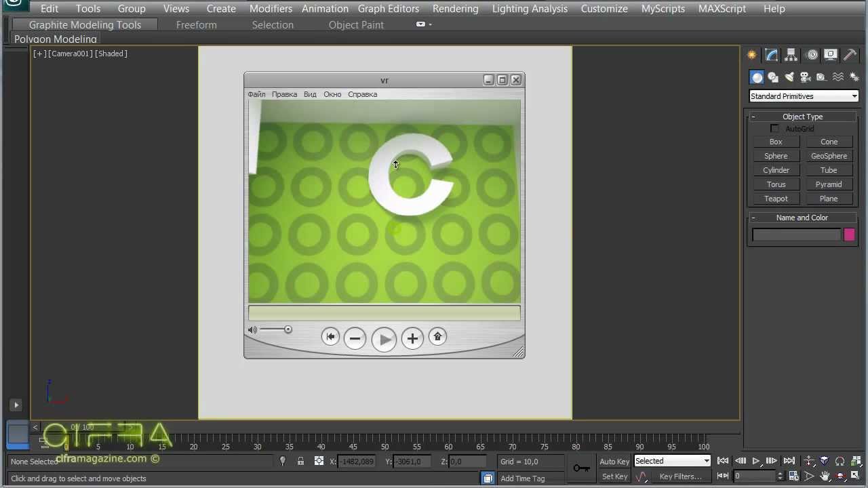
Task: Switch to the Object Paint ribbon tab
Action: pos(356,24)
